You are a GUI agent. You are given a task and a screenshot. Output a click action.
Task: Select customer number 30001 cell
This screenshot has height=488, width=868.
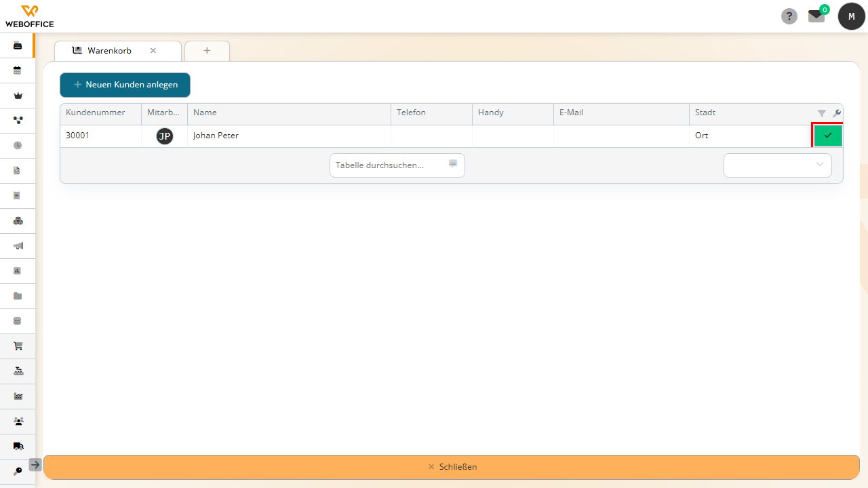[x=100, y=136]
